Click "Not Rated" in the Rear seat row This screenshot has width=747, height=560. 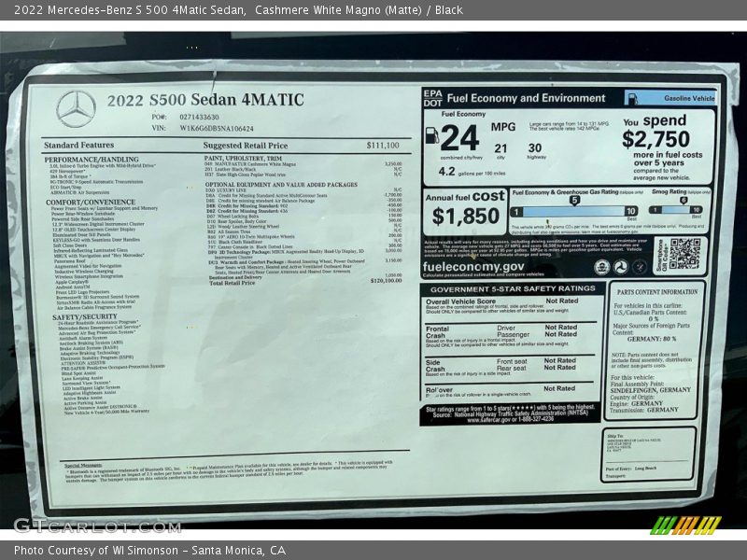559,368
